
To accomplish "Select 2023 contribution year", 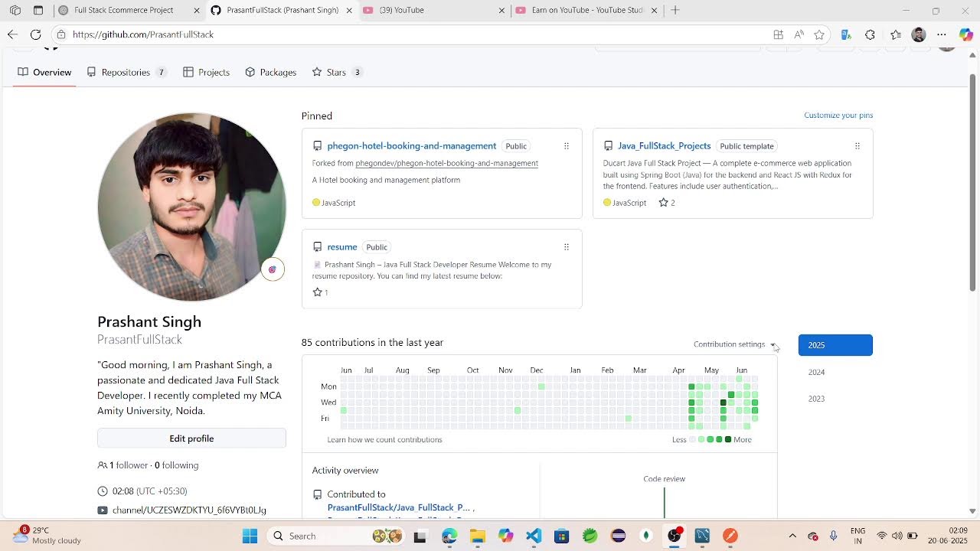I will pos(817,399).
